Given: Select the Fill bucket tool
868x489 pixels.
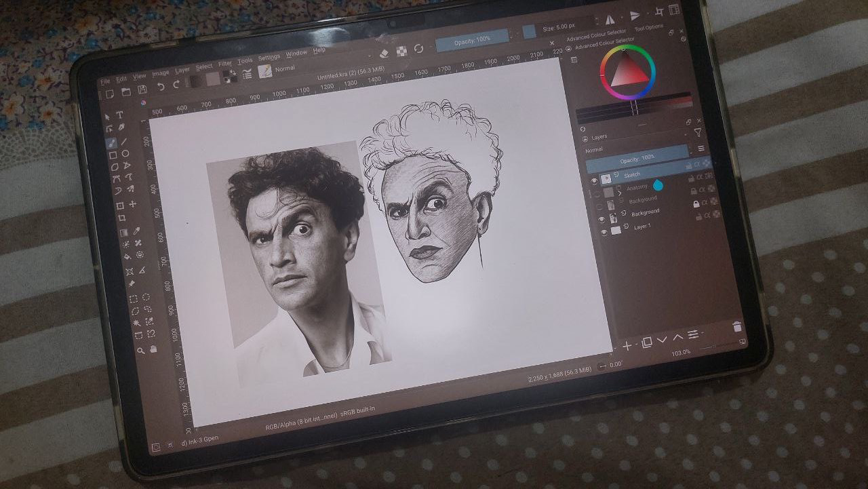Looking at the screenshot, I should tap(127, 257).
